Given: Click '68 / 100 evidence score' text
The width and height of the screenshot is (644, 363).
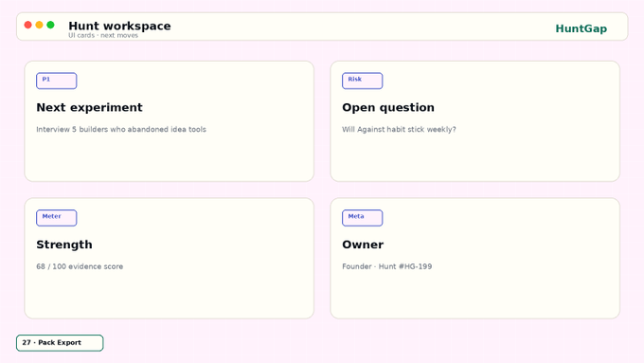Looking at the screenshot, I should pyautogui.click(x=80, y=266).
